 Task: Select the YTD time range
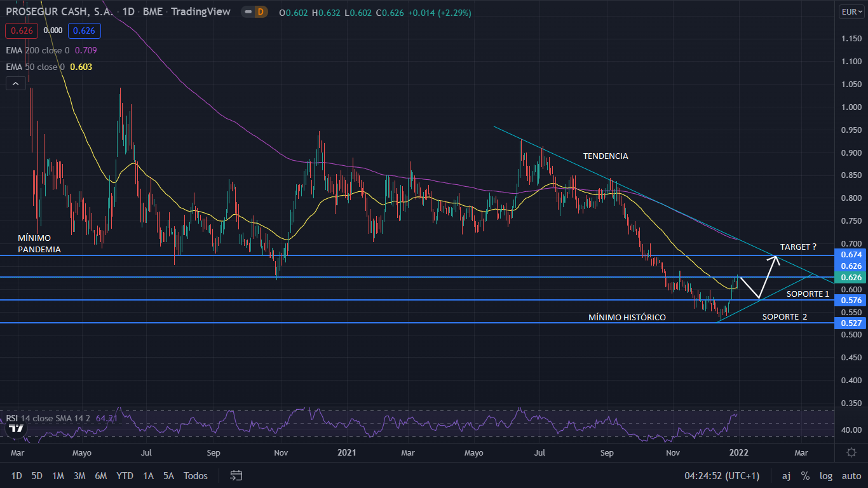125,475
